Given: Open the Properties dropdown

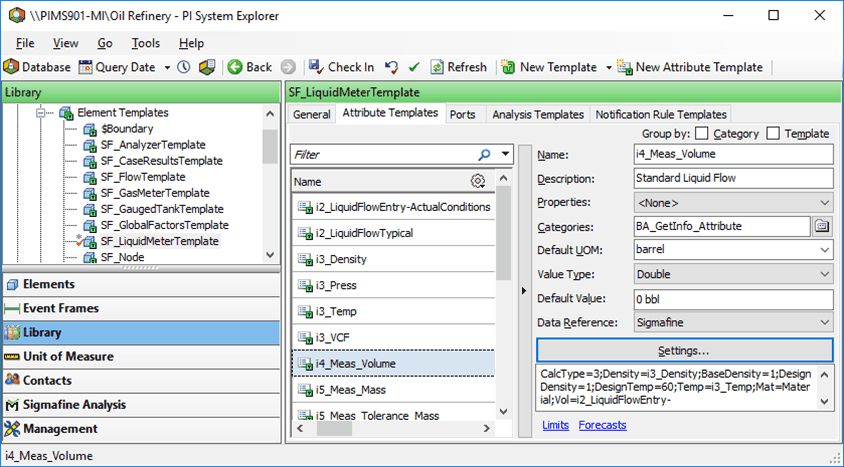Looking at the screenshot, I should [x=733, y=203].
